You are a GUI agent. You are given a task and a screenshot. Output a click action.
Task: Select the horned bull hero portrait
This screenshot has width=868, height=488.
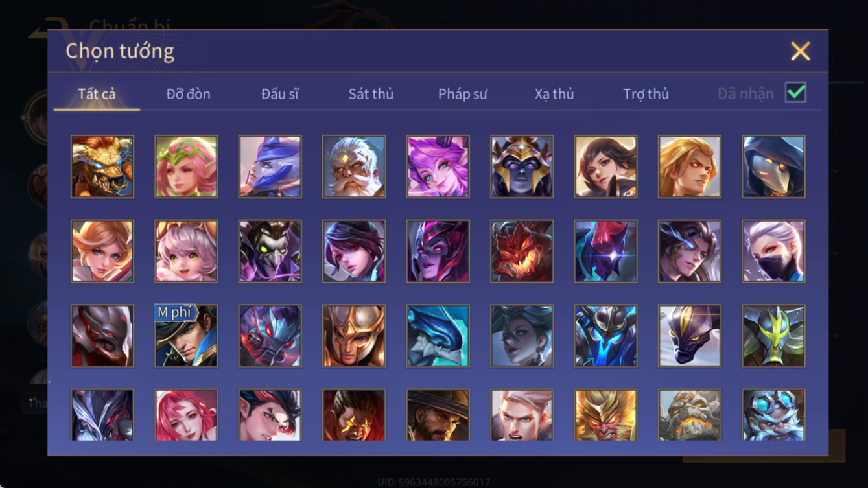click(x=102, y=167)
